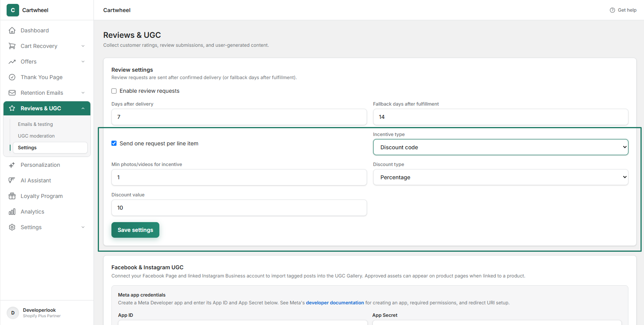Image resolution: width=644 pixels, height=325 pixels.
Task: Open UGC moderation submenu item
Action: click(x=50, y=136)
